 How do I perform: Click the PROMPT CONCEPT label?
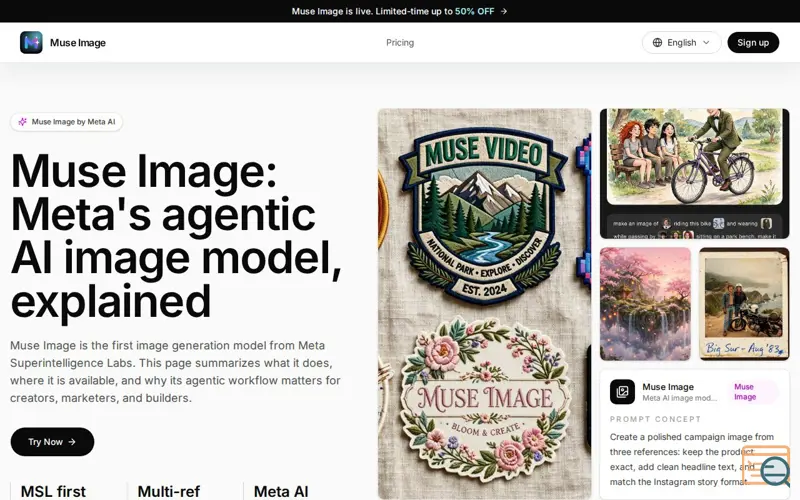point(656,419)
